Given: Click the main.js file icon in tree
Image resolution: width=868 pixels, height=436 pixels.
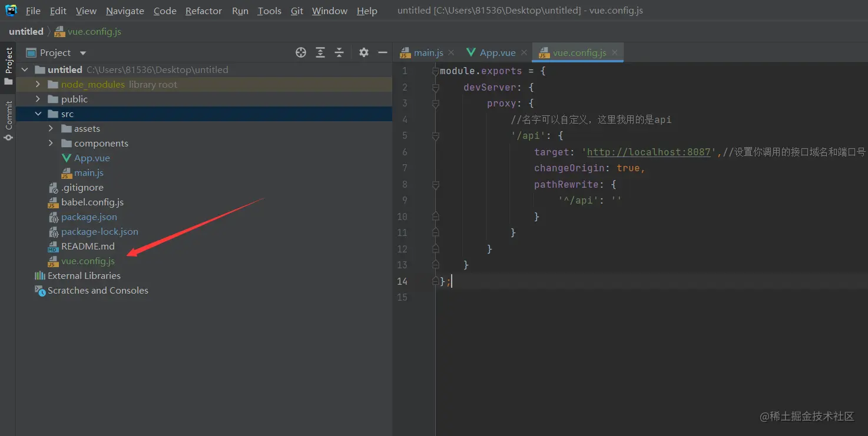Looking at the screenshot, I should click(67, 173).
